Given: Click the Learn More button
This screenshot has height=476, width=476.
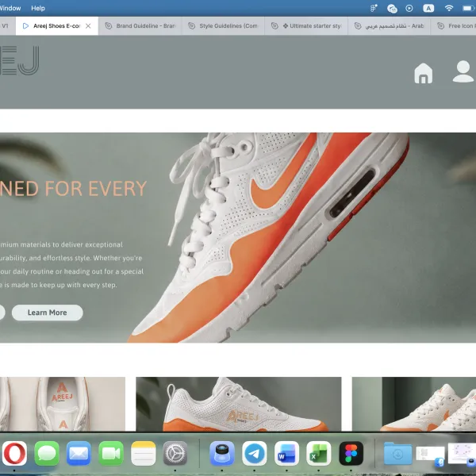Looking at the screenshot, I should tap(48, 313).
